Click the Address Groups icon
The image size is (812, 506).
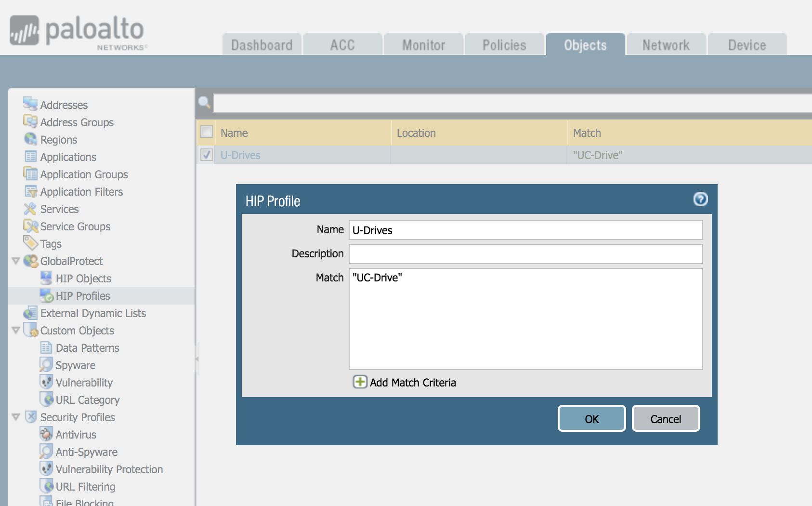click(30, 121)
